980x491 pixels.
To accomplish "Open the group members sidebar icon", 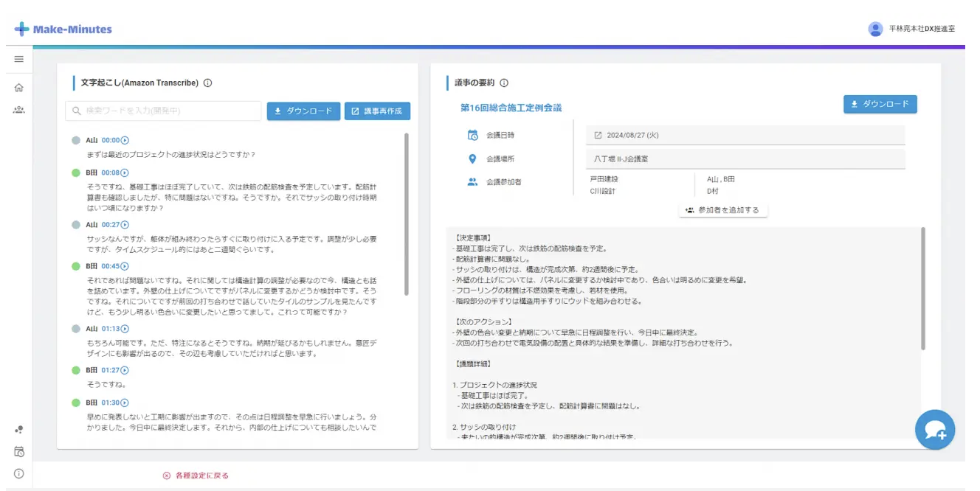I will point(18,110).
